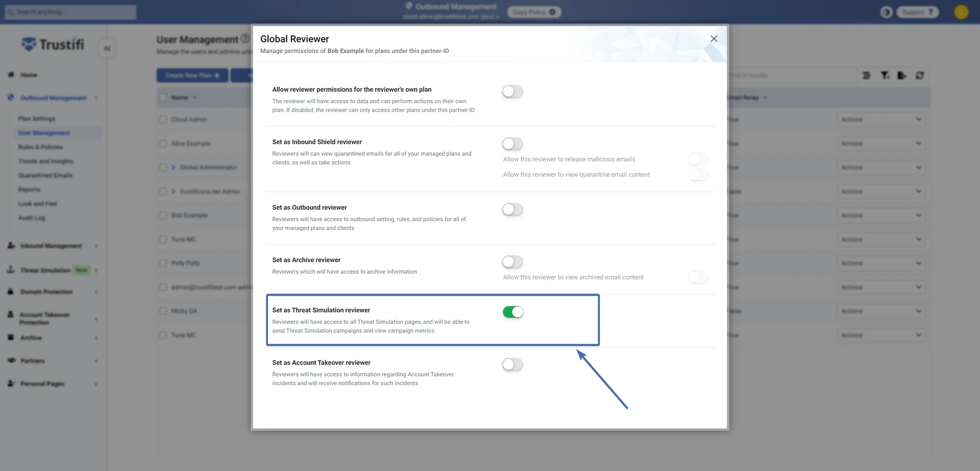Screen dimensions: 980x471
Task: Open Actions dropdown in the first row
Action: tap(881, 120)
